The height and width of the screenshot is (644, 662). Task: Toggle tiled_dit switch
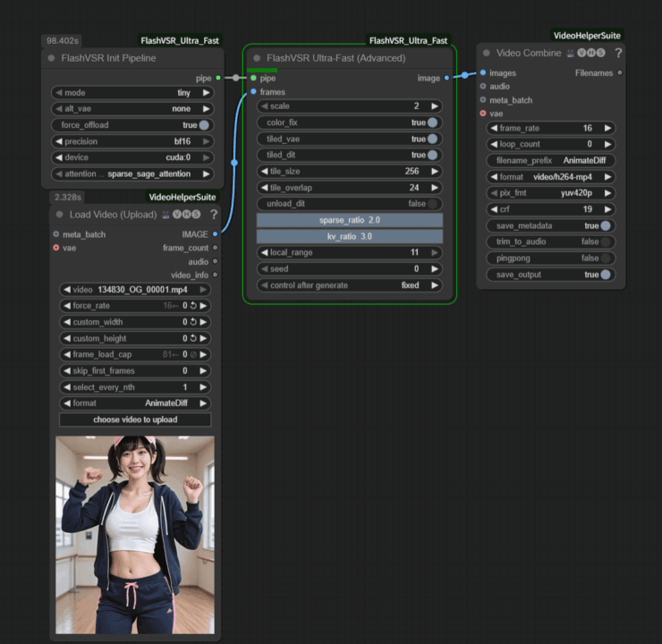tap(432, 155)
